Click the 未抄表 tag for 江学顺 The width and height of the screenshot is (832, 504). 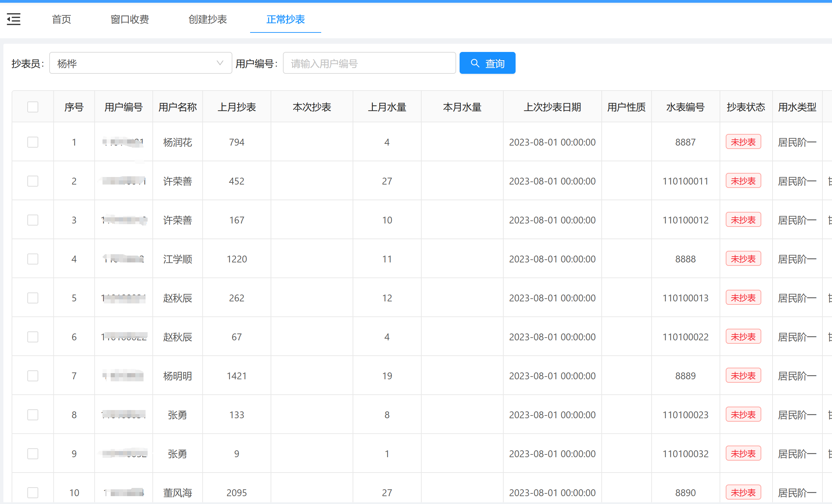point(744,259)
